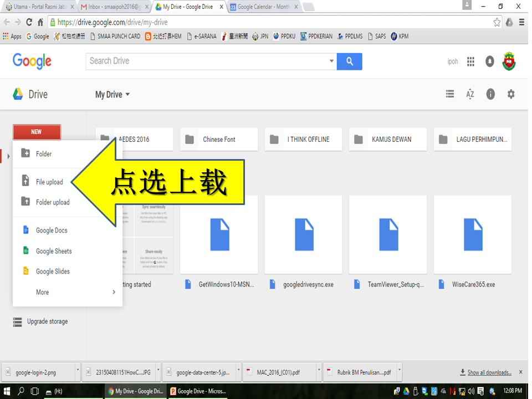Open the Drive settings gear
Screen dimensions: 532x399
tap(511, 94)
